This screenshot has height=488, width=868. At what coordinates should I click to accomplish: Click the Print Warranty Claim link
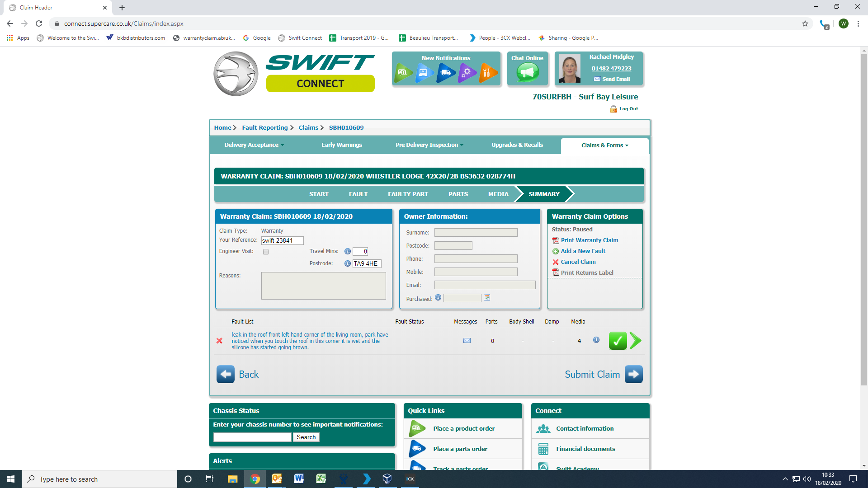click(x=589, y=240)
